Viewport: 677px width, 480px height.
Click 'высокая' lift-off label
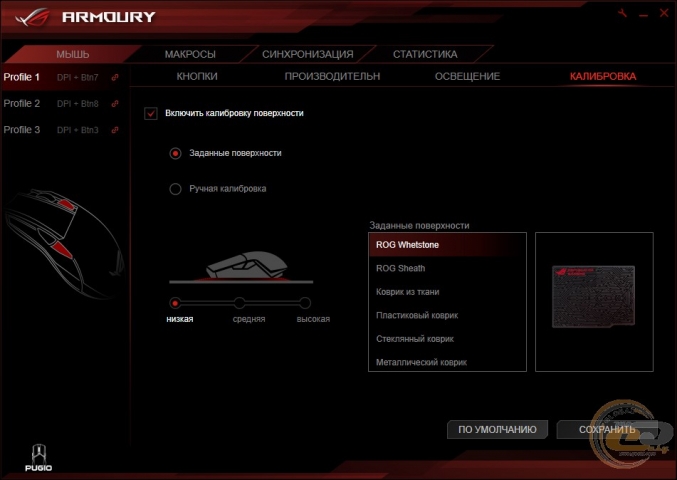(313, 319)
